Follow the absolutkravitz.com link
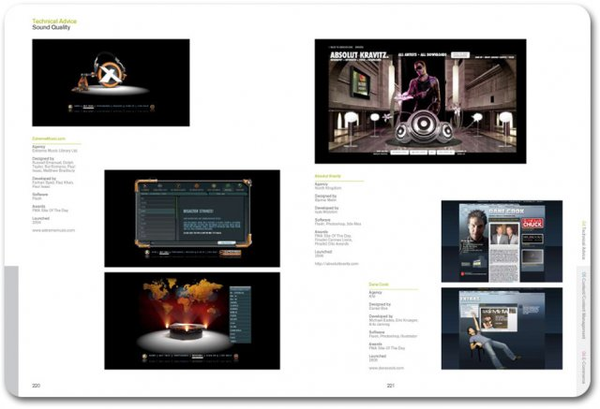 (337, 264)
